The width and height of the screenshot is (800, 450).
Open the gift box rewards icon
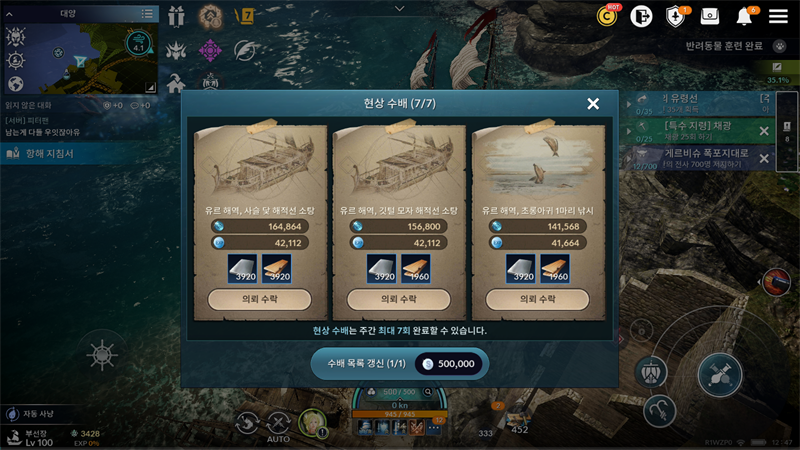click(x=176, y=16)
